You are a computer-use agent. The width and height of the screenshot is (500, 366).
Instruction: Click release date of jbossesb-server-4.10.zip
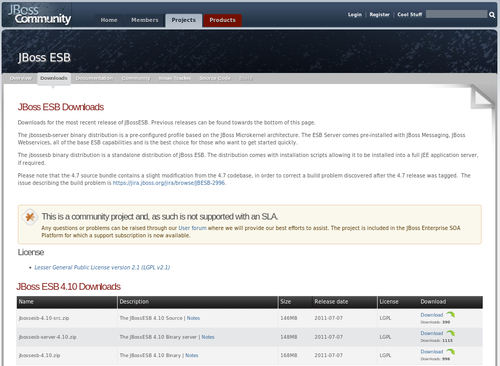pyautogui.click(x=329, y=337)
